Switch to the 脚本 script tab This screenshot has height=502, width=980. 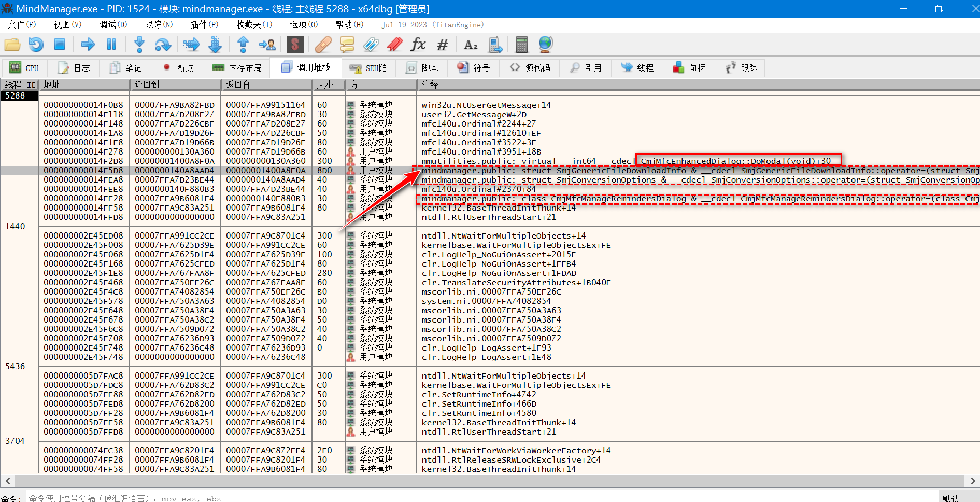coord(422,68)
